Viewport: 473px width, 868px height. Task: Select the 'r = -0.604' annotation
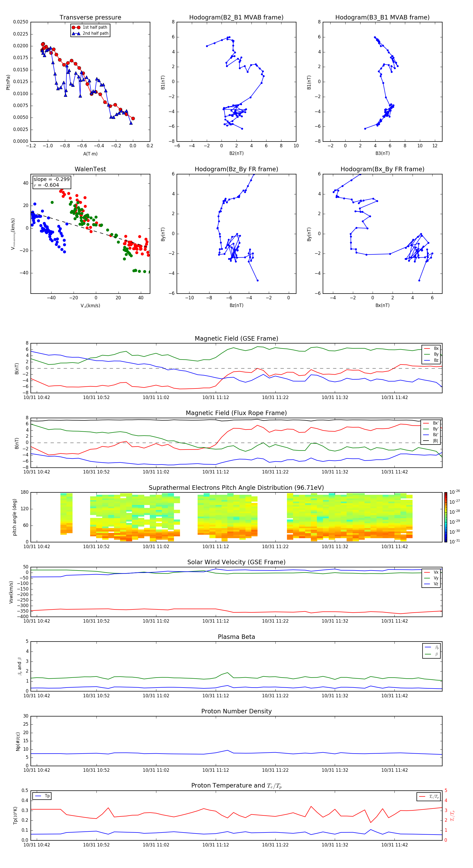[46, 185]
